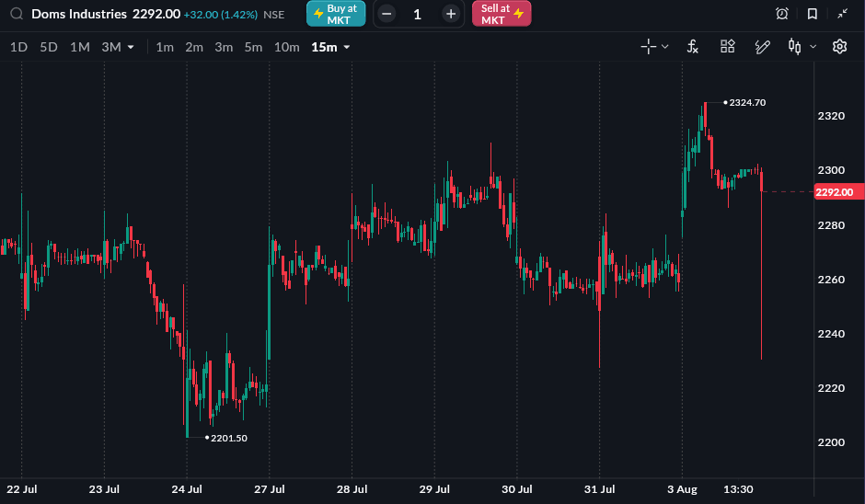Click the 13:30 time label
This screenshot has width=865, height=504.
tap(738, 489)
